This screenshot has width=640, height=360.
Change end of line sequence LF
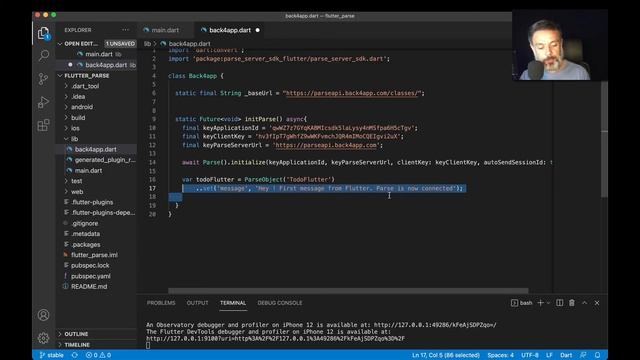(549, 355)
